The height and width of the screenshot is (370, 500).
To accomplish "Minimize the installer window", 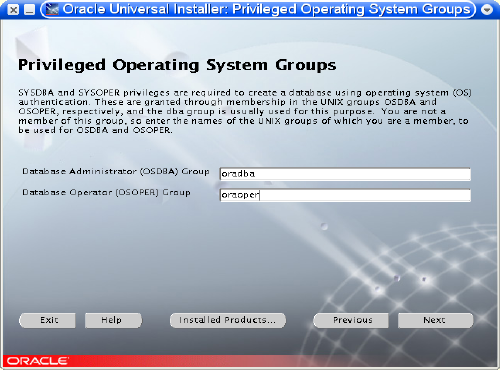I will pyautogui.click(x=30, y=10).
